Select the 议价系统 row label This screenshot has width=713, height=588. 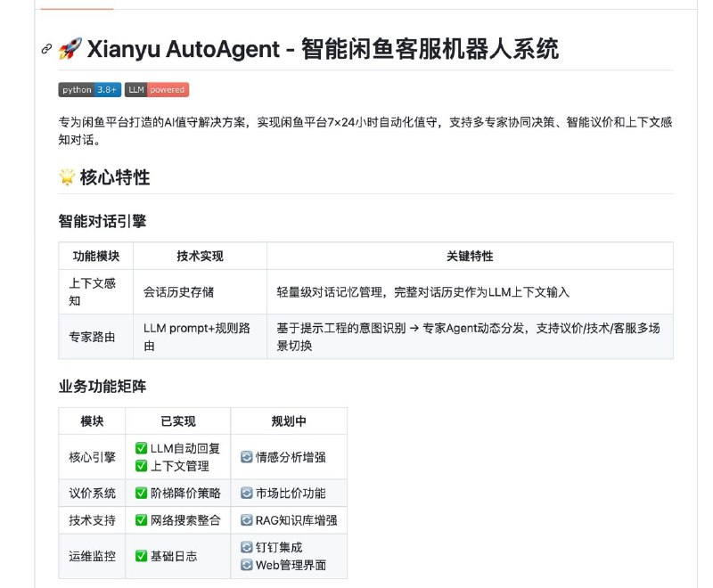(92, 493)
